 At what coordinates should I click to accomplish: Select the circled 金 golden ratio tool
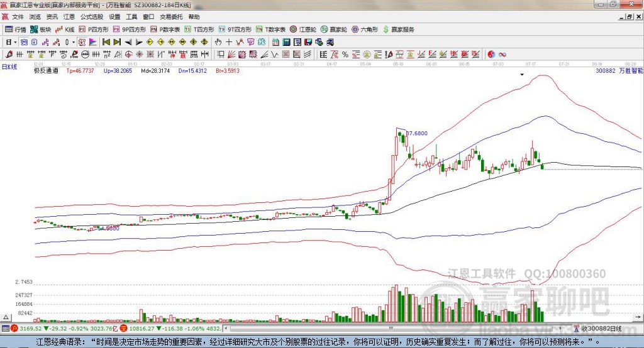pyautogui.click(x=367, y=54)
